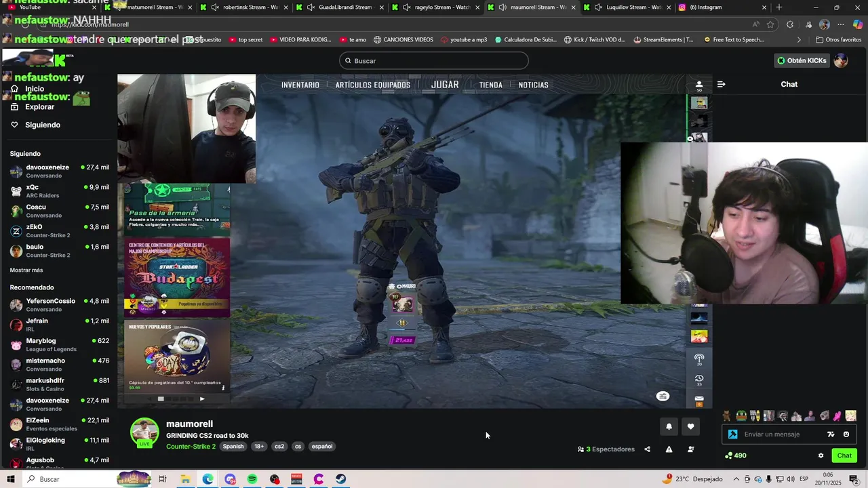868x488 pixels.
Task: Open the CANCIONES VIDEOS bookmark
Action: (403, 40)
